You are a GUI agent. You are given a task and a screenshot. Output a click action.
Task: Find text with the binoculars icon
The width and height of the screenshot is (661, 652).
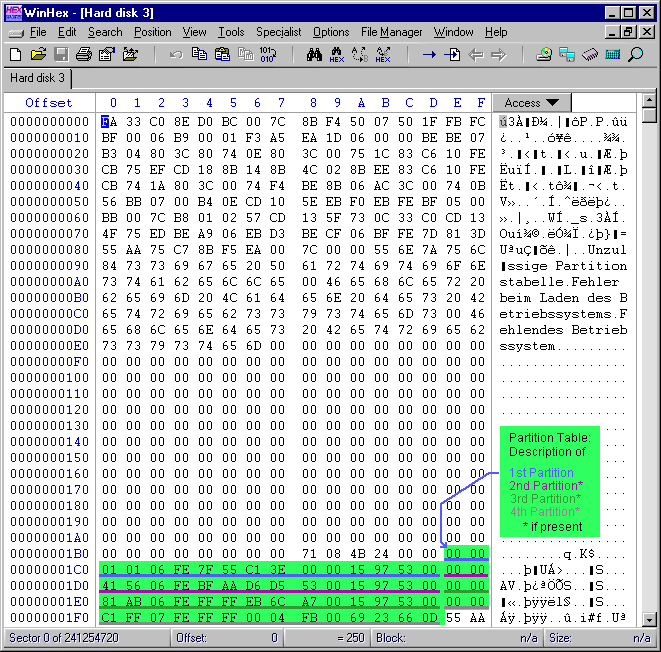314,55
